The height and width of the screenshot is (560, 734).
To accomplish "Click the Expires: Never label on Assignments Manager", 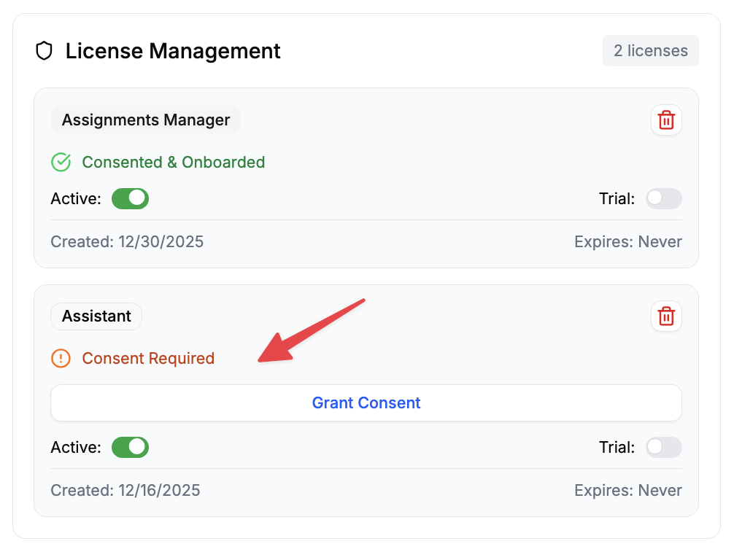I will (627, 241).
